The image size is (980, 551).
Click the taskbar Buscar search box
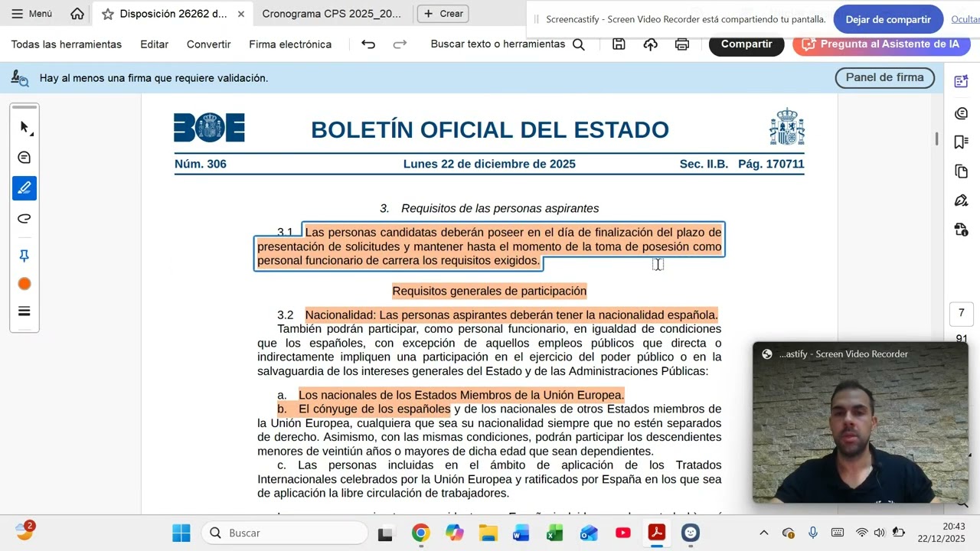coord(285,533)
